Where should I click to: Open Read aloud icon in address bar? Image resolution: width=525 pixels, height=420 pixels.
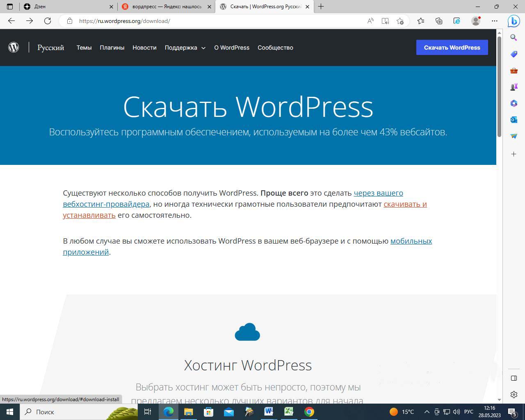click(x=370, y=21)
